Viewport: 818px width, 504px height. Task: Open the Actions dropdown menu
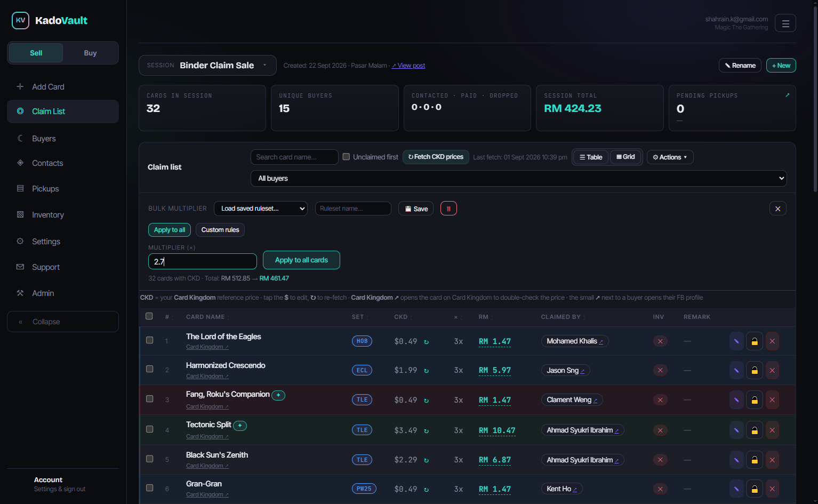[670, 157]
